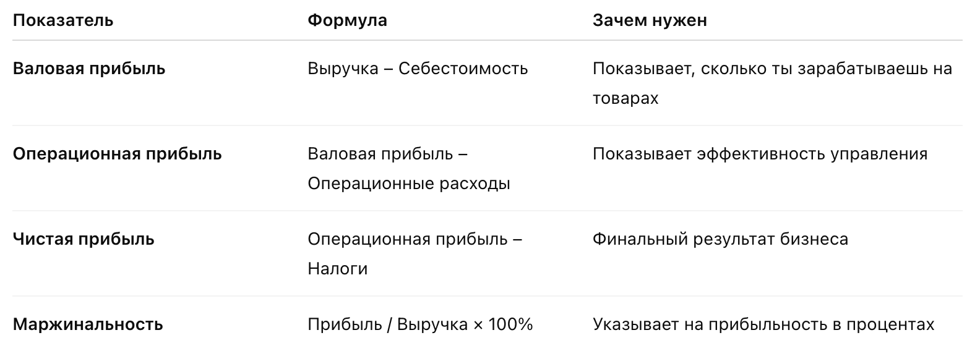Select the Маржинальность row label

[x=88, y=324]
